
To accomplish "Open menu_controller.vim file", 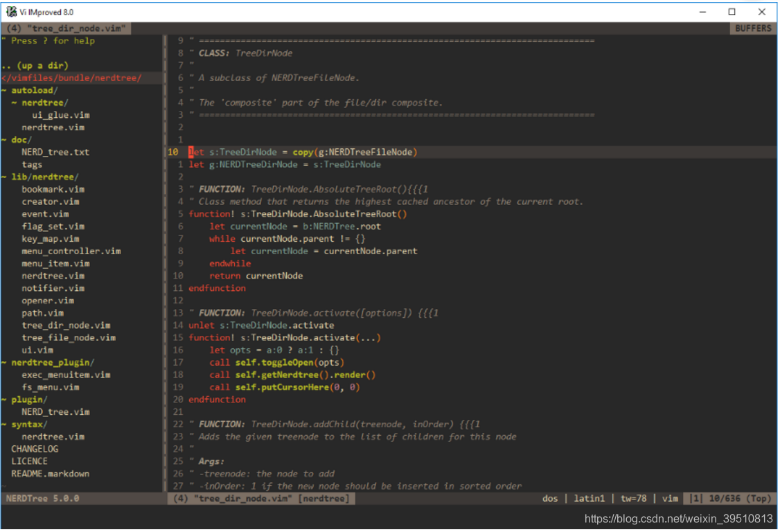I will point(71,251).
